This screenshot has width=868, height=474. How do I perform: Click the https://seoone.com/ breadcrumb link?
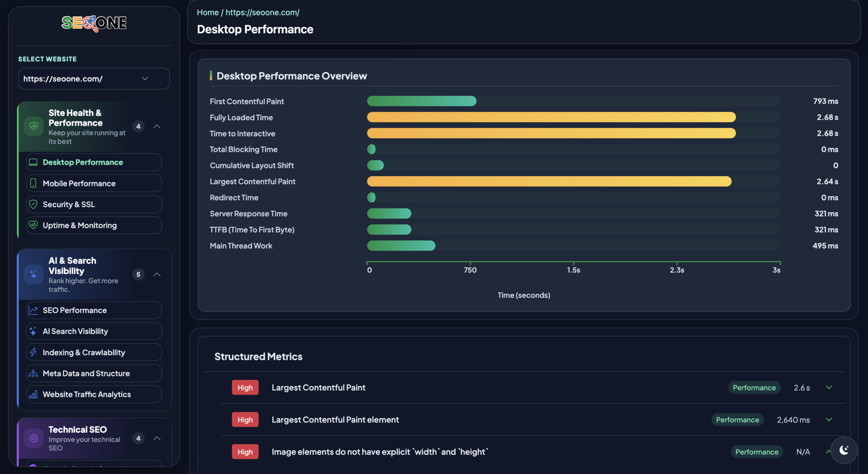(x=262, y=13)
